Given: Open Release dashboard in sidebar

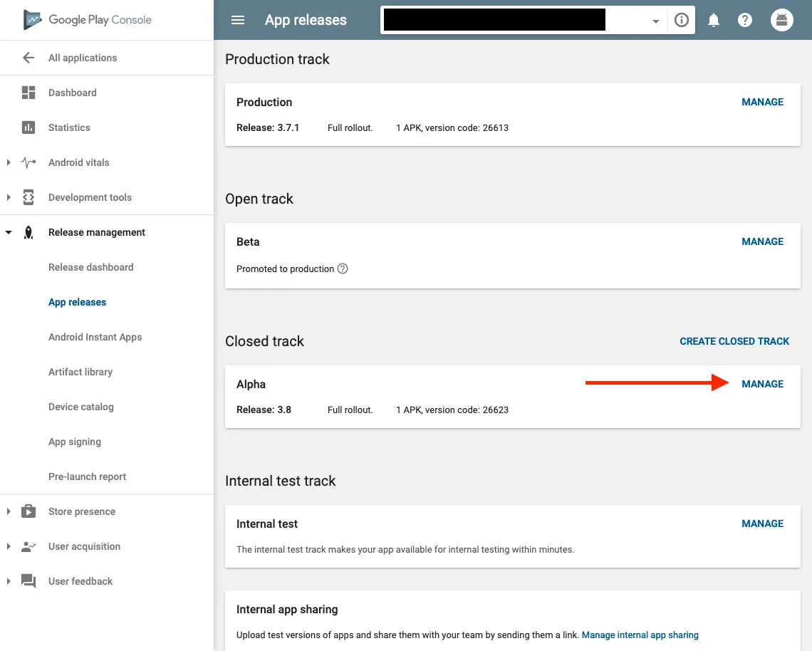Looking at the screenshot, I should point(90,267).
